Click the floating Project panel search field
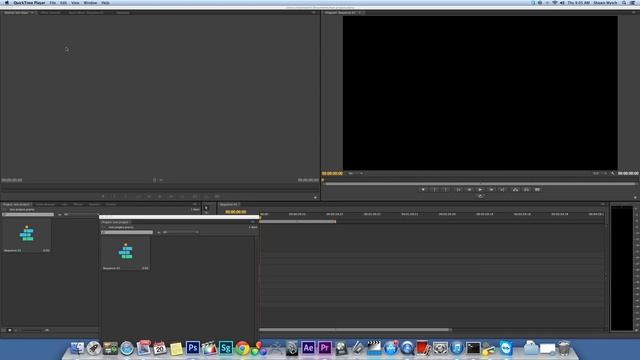Viewport: 640px width, 360px height. tap(127, 232)
